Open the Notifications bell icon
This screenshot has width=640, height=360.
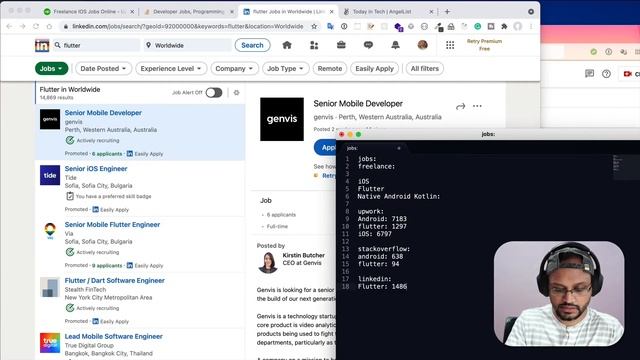[x=395, y=45]
